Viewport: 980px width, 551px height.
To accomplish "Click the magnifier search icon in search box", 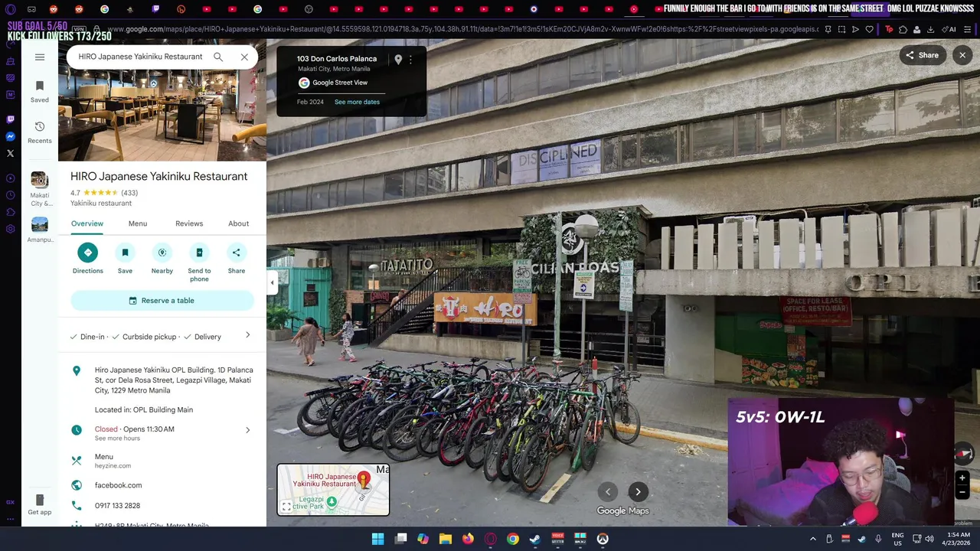I will point(218,57).
